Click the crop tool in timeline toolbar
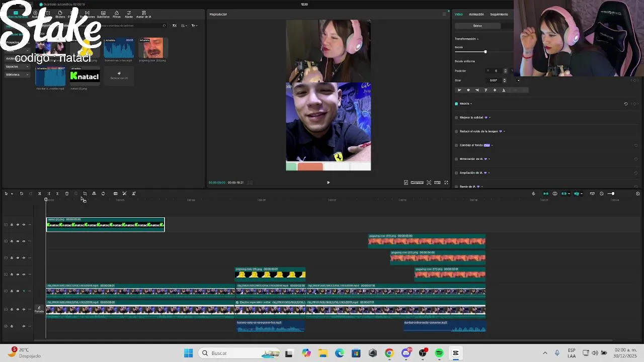Image resolution: width=644 pixels, height=362 pixels. (x=85, y=194)
